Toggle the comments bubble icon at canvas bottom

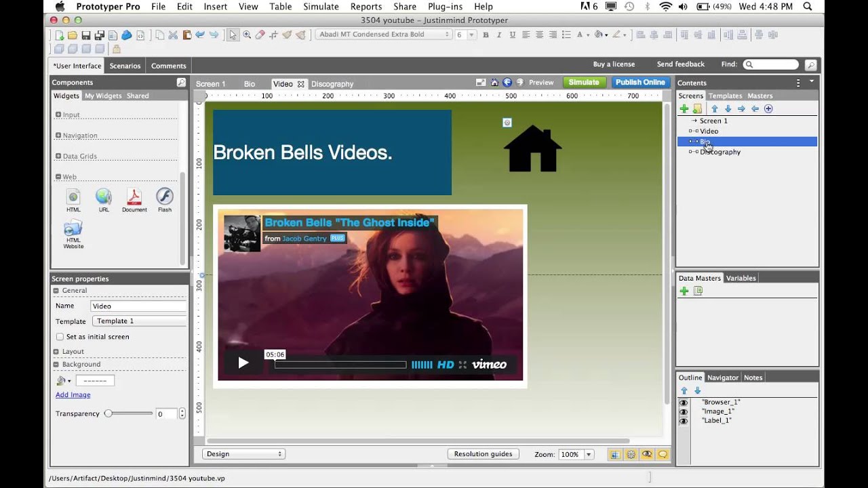click(x=663, y=455)
